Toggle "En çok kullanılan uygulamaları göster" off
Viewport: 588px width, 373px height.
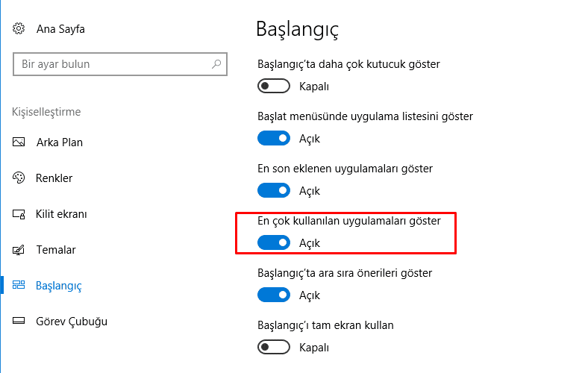point(273,243)
